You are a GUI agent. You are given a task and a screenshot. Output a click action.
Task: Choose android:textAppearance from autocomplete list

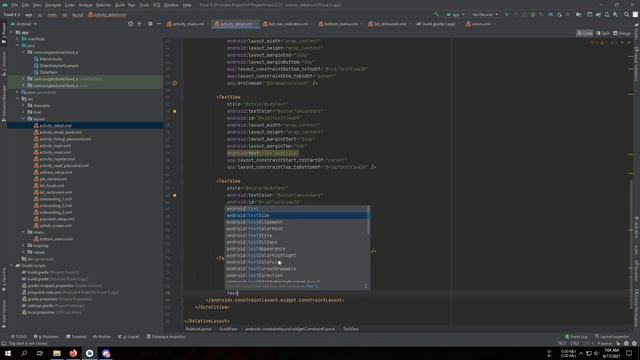297,249
